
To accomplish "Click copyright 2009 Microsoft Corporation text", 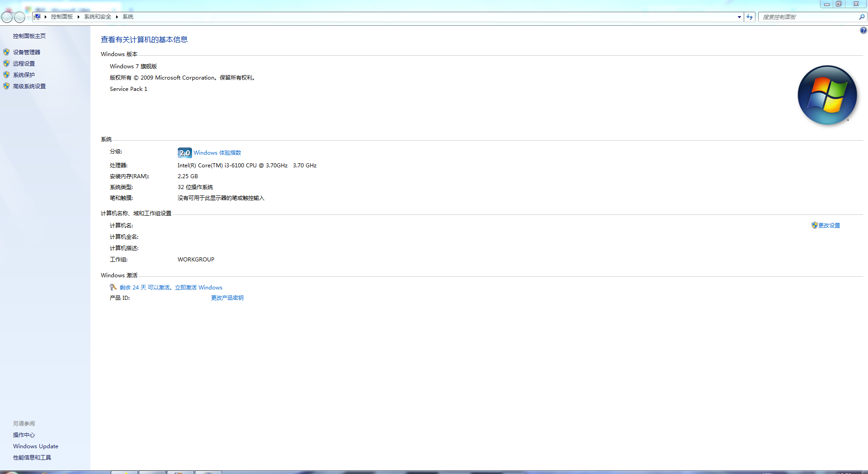I will click(x=184, y=78).
